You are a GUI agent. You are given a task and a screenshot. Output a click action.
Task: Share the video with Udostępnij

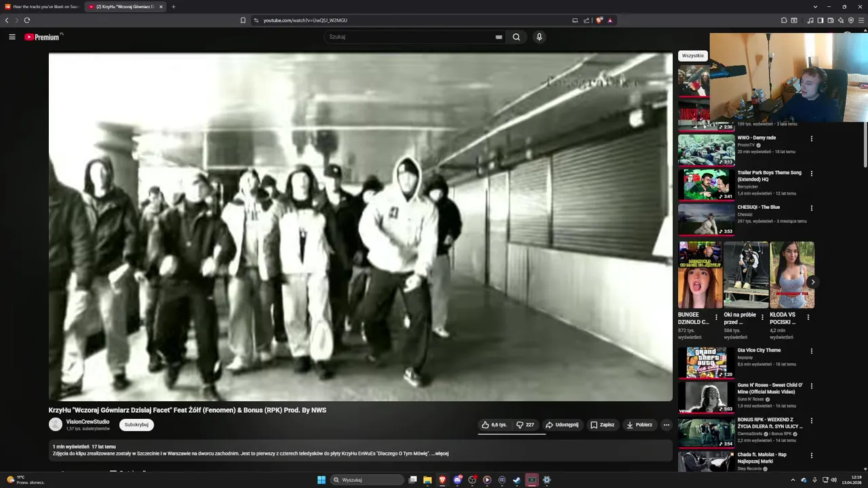[x=562, y=425]
